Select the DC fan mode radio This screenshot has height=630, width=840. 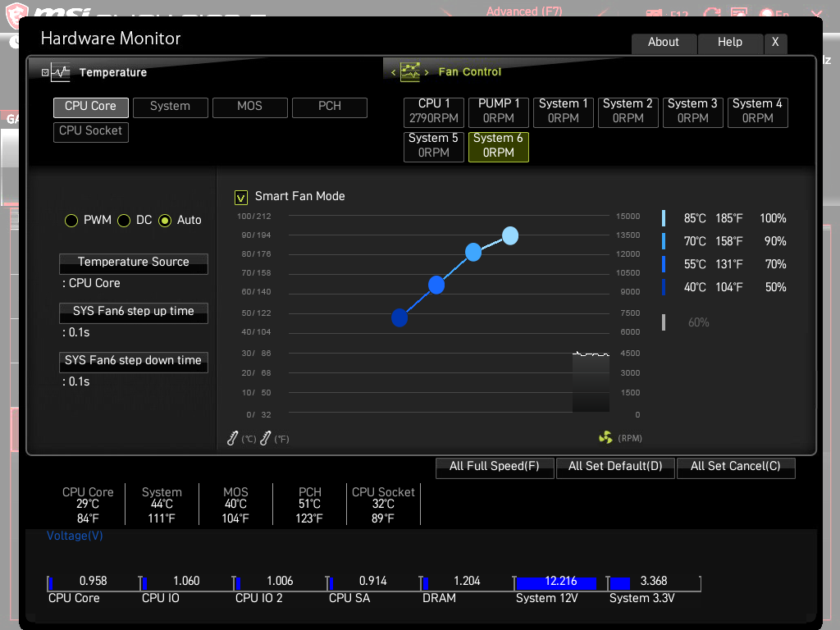[x=125, y=221]
